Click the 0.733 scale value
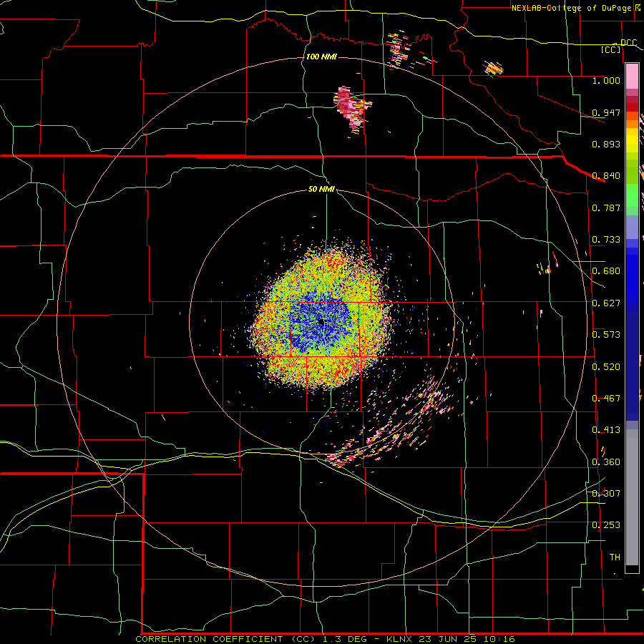Viewport: 644px width, 644px height. [606, 240]
